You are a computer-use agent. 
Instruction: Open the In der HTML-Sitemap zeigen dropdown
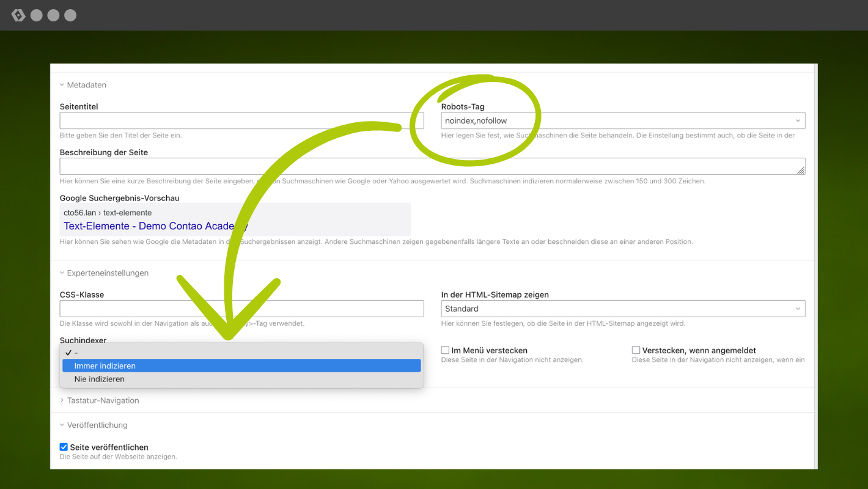(623, 309)
